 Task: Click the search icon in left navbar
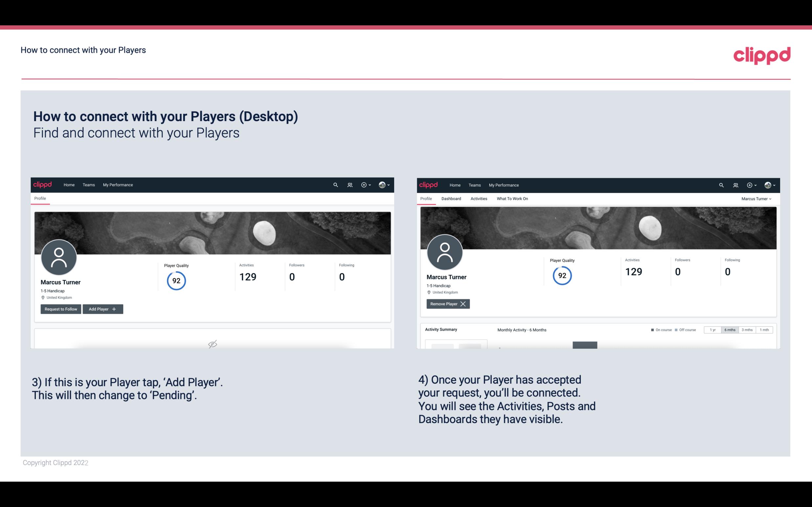tap(334, 184)
